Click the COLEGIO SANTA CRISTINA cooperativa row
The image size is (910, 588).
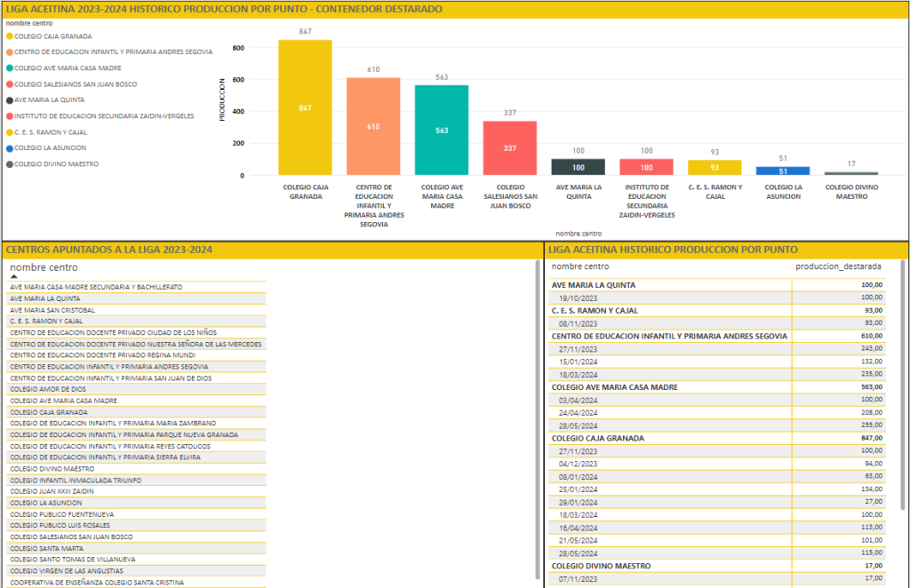[137, 582]
